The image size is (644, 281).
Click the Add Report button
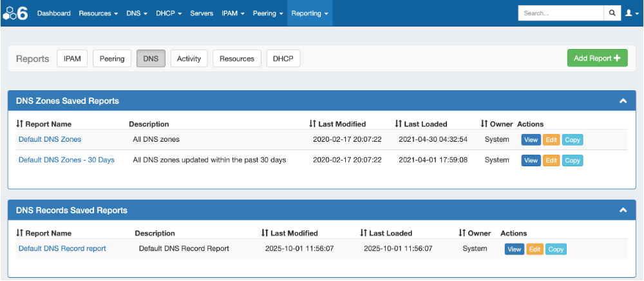click(x=597, y=58)
